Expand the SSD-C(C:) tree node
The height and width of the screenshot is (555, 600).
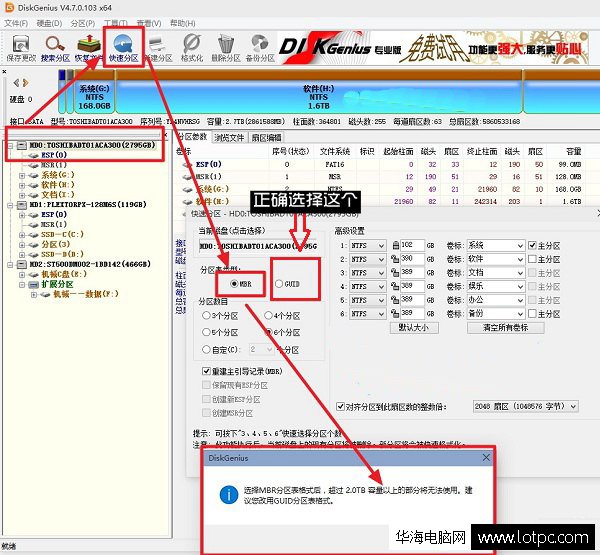(22, 235)
